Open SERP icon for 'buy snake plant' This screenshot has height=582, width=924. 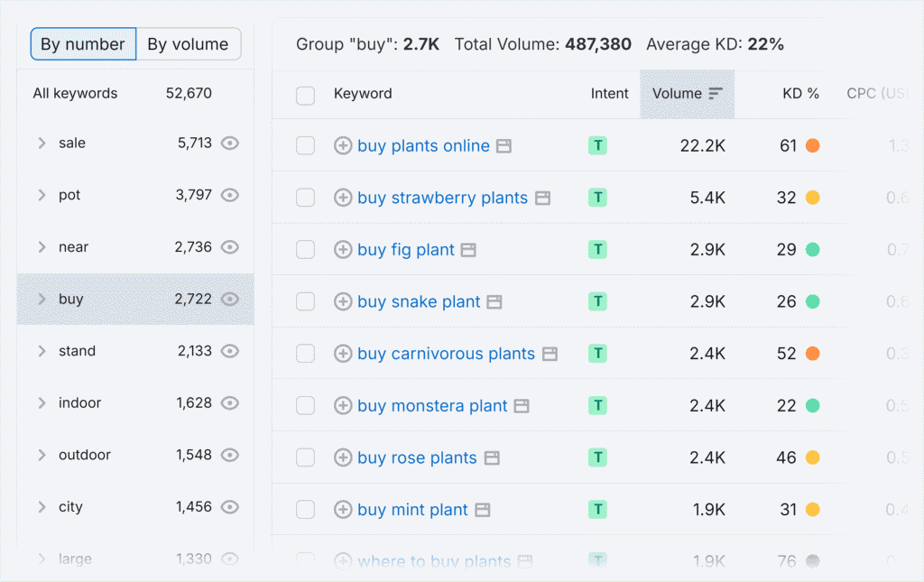[494, 302]
